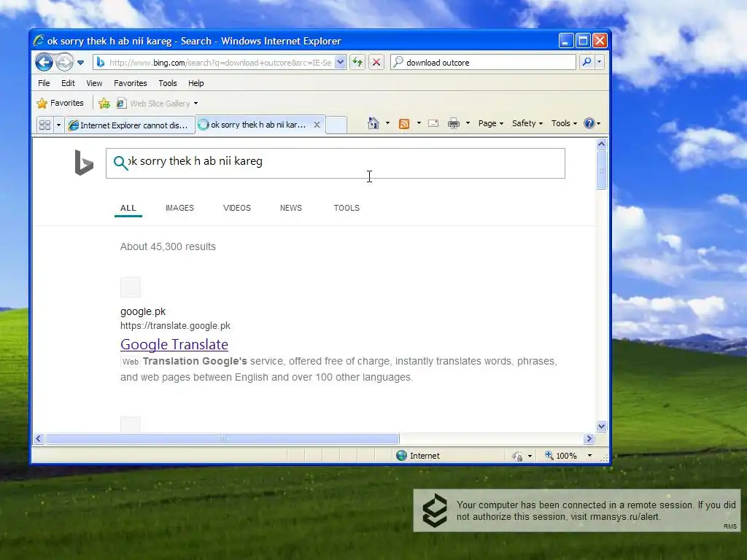Open the Google Translate result link
Screen dimensions: 747x560
(174, 344)
